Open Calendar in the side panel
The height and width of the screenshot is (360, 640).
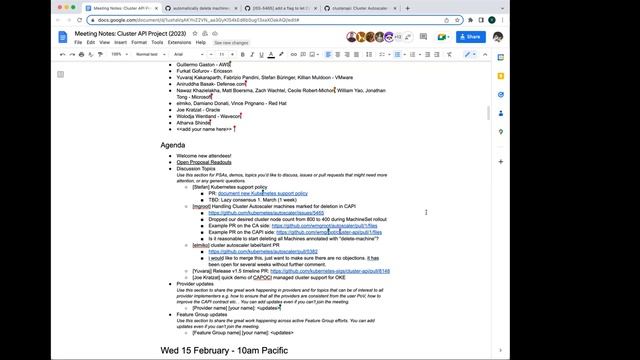(x=501, y=58)
